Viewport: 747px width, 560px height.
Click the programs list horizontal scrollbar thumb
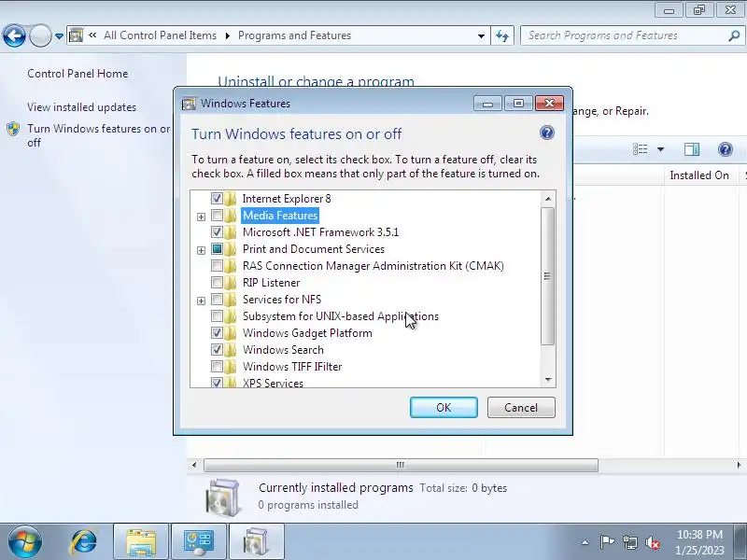[401, 465]
